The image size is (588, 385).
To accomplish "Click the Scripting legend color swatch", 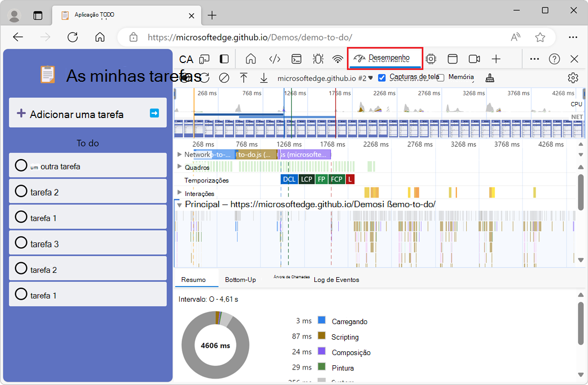I will (x=321, y=335).
